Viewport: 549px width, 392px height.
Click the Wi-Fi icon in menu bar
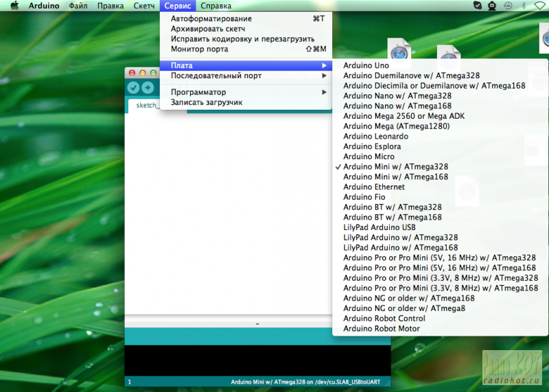point(541,5)
